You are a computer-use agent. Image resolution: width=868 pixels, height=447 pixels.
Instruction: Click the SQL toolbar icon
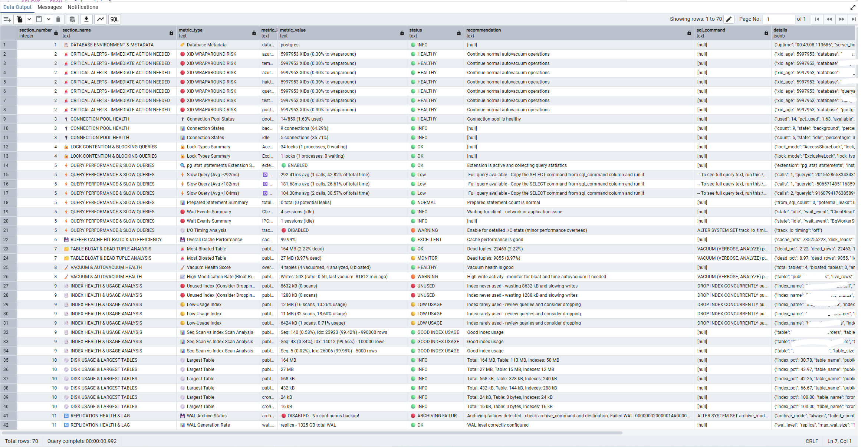[114, 19]
